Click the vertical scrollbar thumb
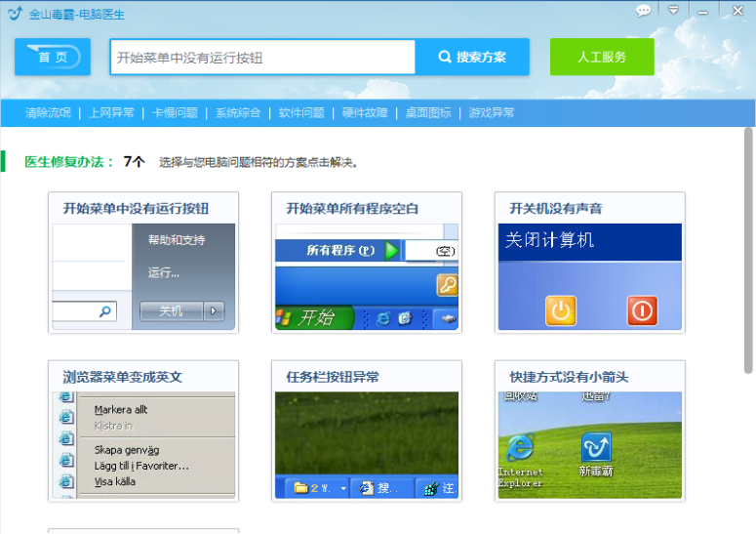 pyautogui.click(x=748, y=251)
